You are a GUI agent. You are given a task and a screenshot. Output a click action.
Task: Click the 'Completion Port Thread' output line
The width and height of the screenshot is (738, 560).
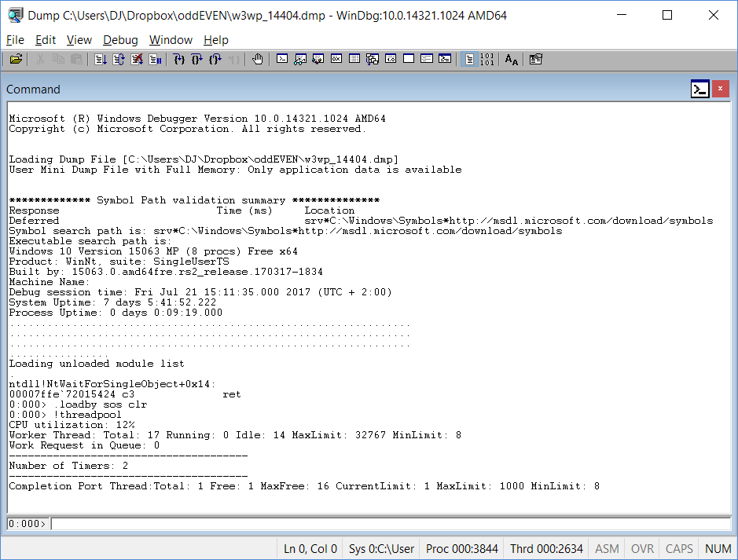(x=304, y=486)
